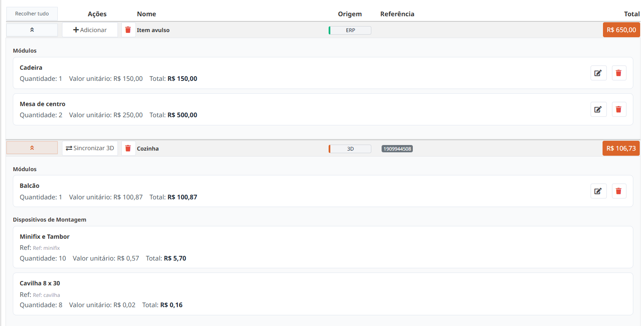
Task: Edit the Balcão module
Action: (598, 191)
